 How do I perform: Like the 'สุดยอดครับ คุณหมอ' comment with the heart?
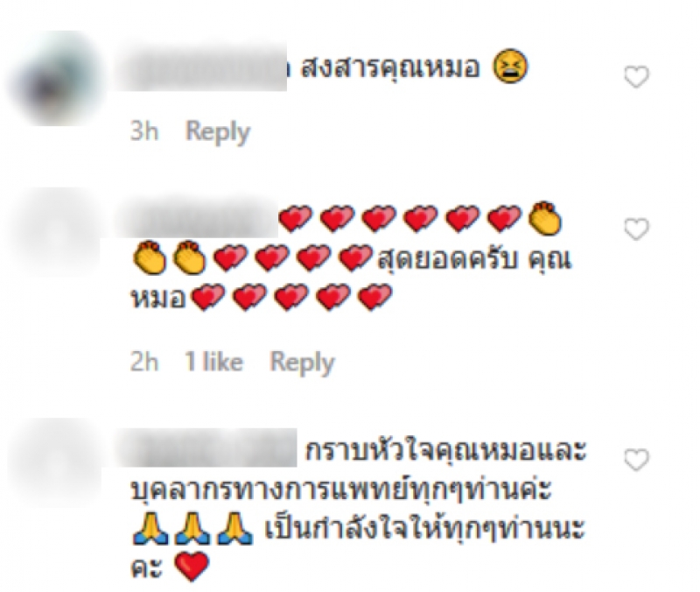click(x=636, y=229)
